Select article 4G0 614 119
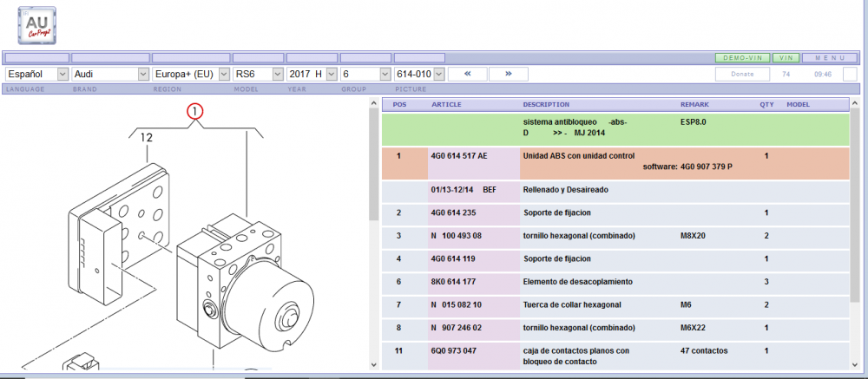The image size is (868, 379). point(453,258)
